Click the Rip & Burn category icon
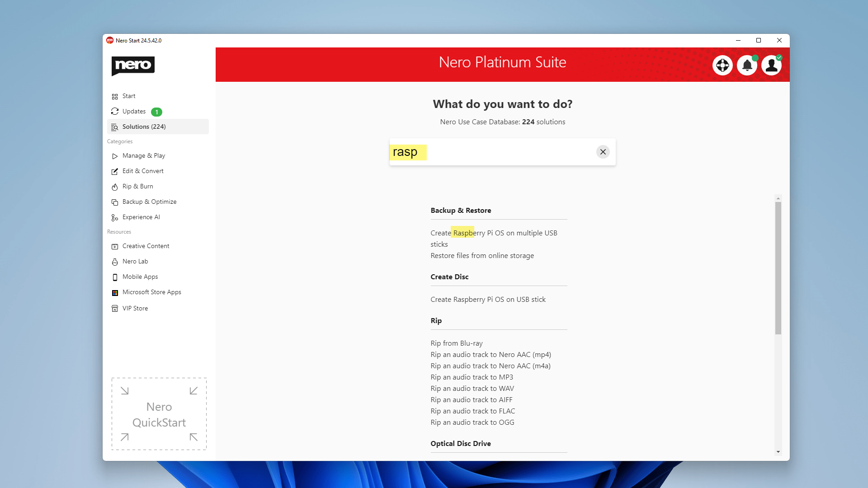Screen dimensions: 868x488 (114, 187)
